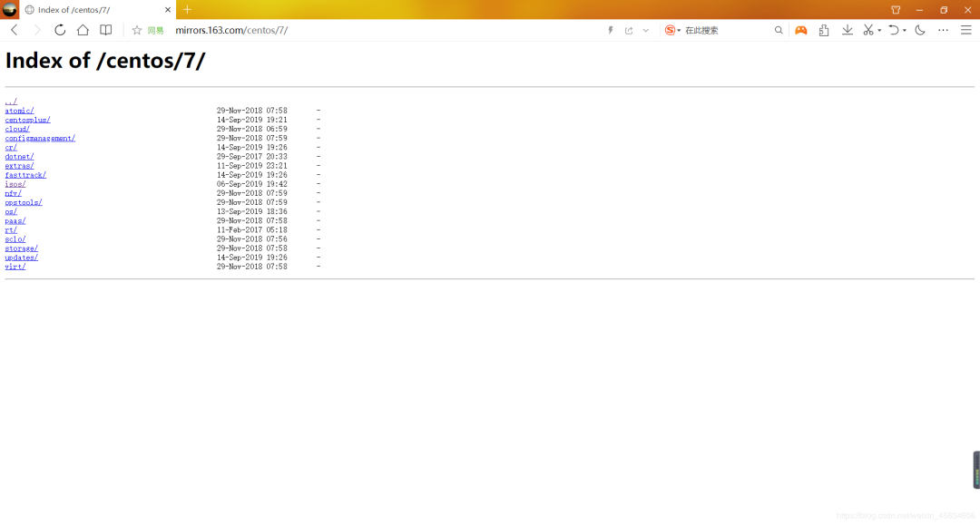Open the reading mode book icon
This screenshot has height=525, width=980.
[106, 30]
